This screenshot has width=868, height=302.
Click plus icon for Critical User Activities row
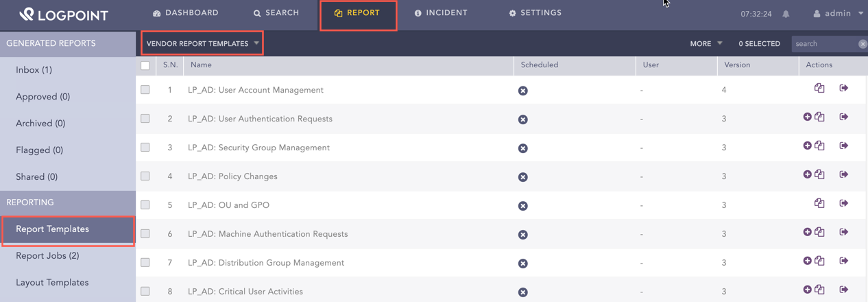[807, 290]
